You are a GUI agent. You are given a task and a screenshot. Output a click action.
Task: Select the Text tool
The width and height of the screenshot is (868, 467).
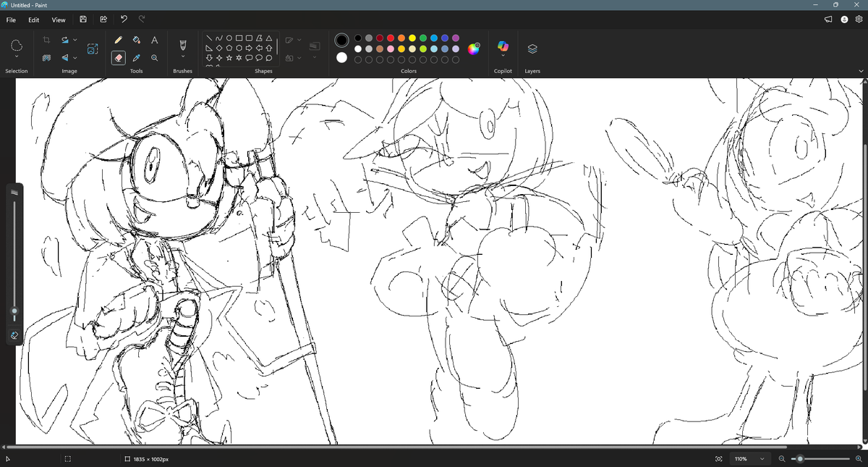tap(155, 40)
